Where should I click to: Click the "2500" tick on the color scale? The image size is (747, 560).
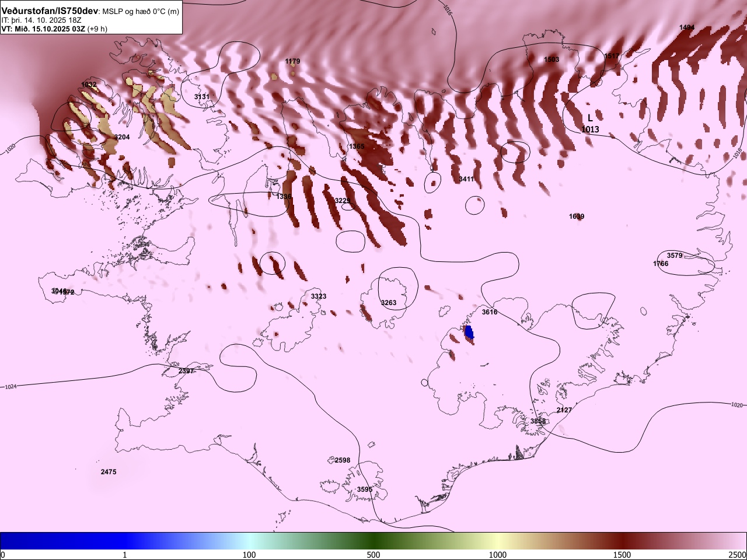pos(738,555)
